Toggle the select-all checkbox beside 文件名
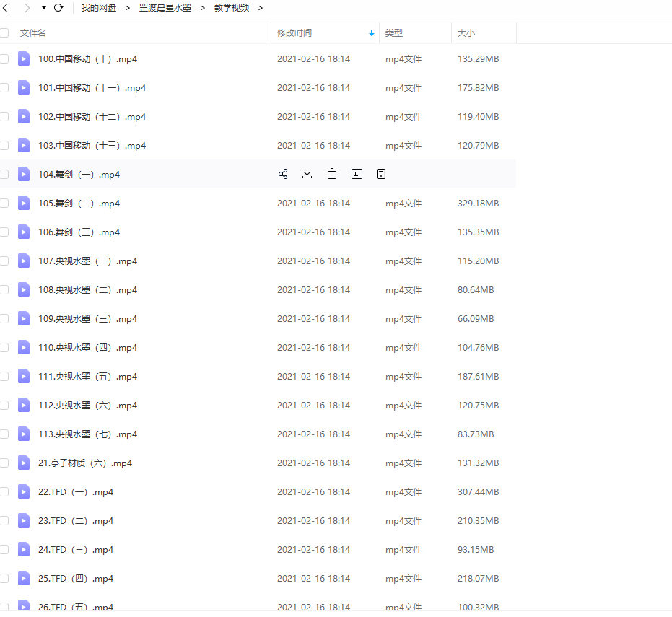The image size is (672, 617). [x=4, y=33]
